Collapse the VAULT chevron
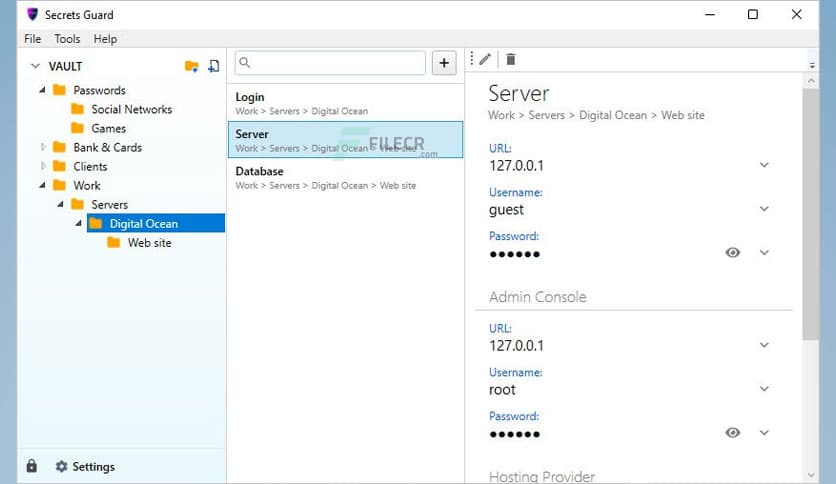The height and width of the screenshot is (484, 836). pos(35,66)
